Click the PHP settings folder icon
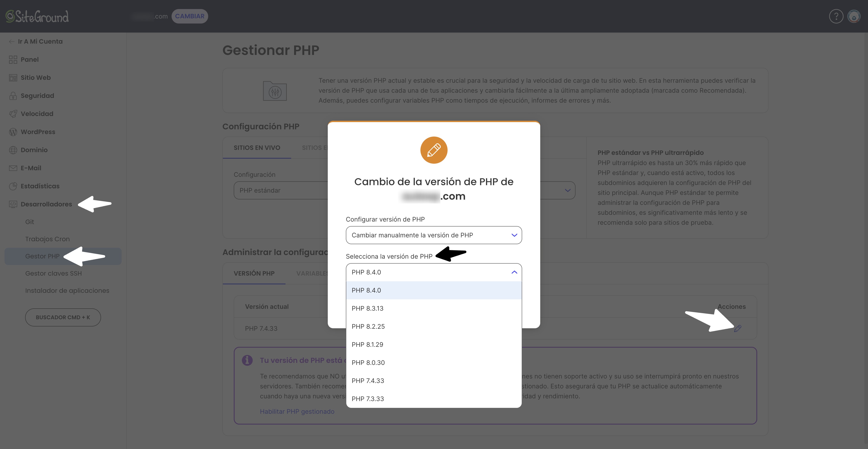 (275, 91)
